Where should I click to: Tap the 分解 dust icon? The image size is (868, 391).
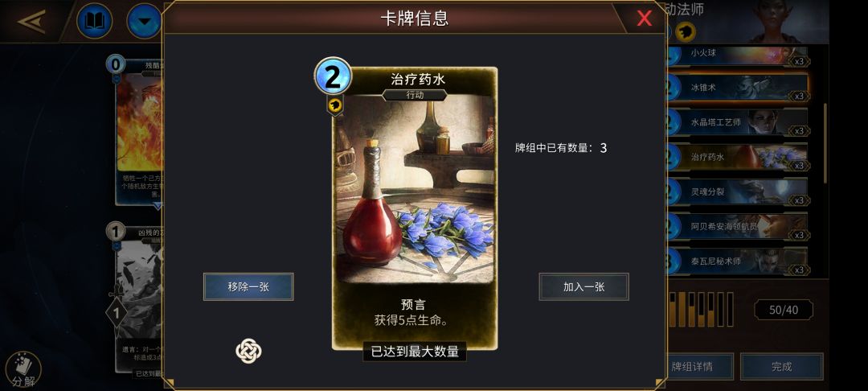23,370
